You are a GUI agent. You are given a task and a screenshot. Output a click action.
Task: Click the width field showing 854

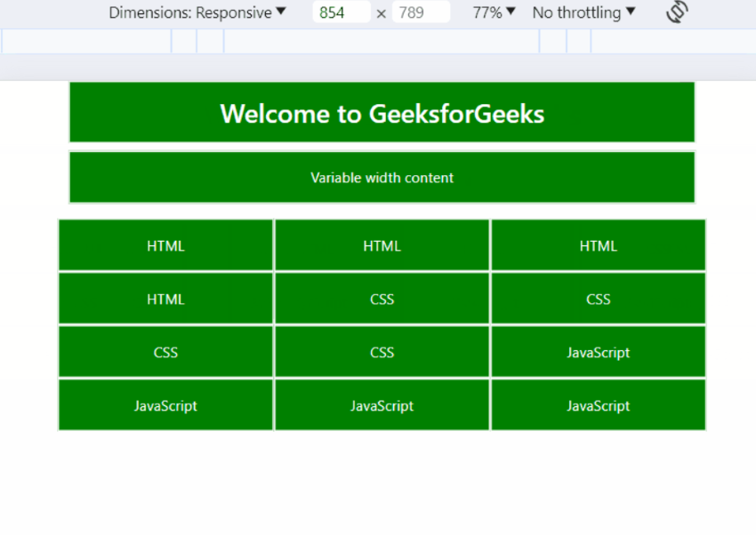[x=342, y=12]
